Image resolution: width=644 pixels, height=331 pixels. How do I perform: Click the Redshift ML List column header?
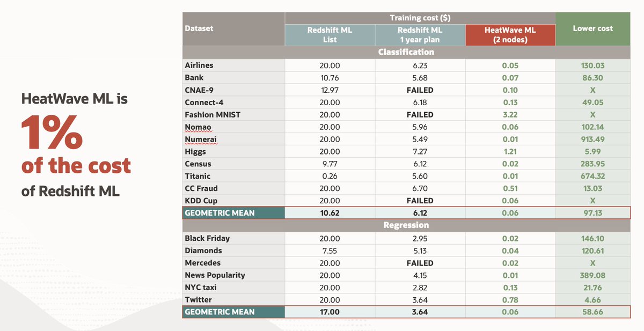tap(330, 35)
